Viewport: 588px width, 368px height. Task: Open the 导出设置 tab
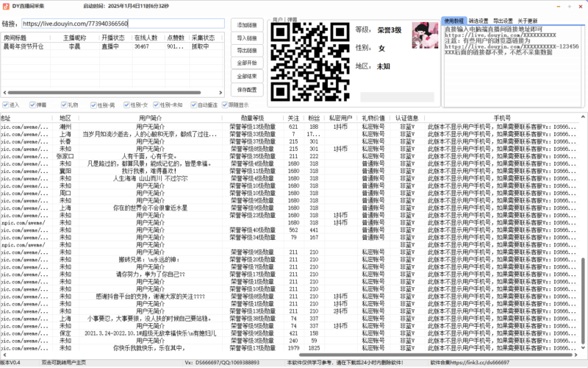pyautogui.click(x=503, y=21)
